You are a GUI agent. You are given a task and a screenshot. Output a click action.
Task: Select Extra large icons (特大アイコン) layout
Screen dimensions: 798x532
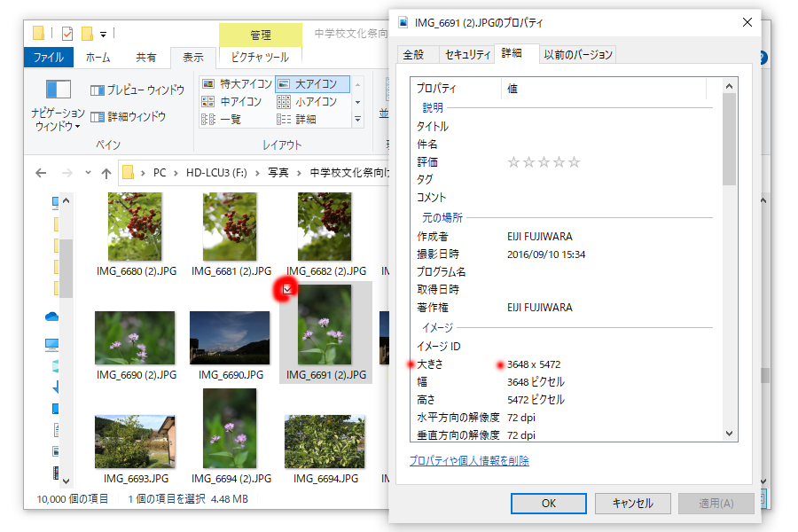237,83
